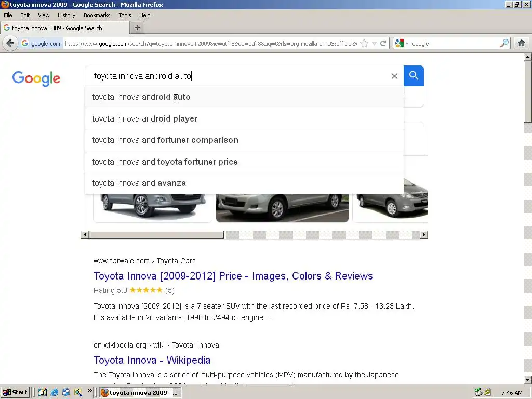532x399 pixels.
Task: Click the horizontal image carousel scrollbar thumb
Action: 156,234
